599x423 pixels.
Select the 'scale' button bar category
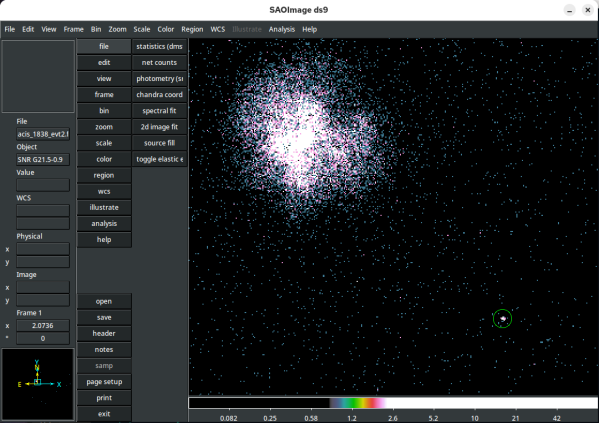[x=104, y=143]
